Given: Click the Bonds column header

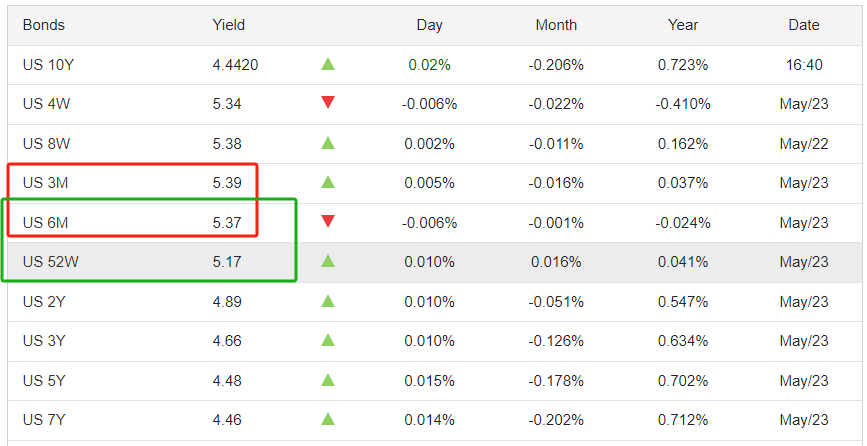Looking at the screenshot, I should click(42, 25).
